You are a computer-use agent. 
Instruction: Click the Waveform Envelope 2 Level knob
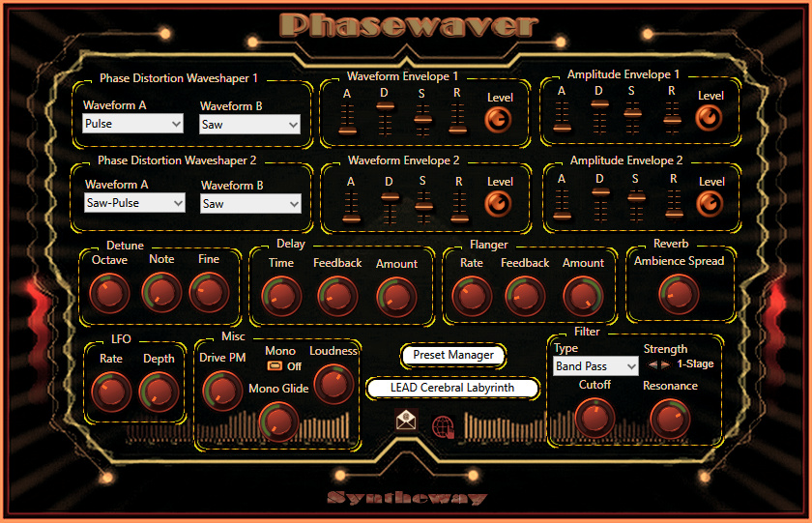(498, 204)
